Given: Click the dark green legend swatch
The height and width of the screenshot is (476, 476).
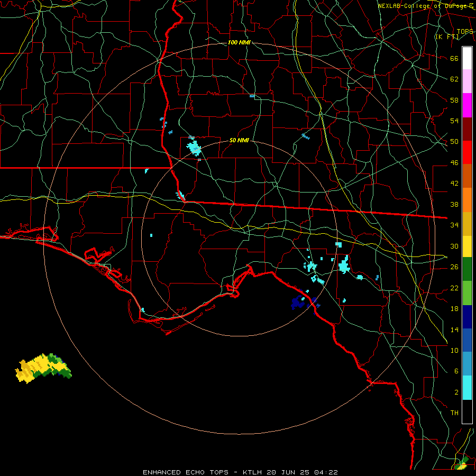Looking at the screenshot, I should coord(467,269).
